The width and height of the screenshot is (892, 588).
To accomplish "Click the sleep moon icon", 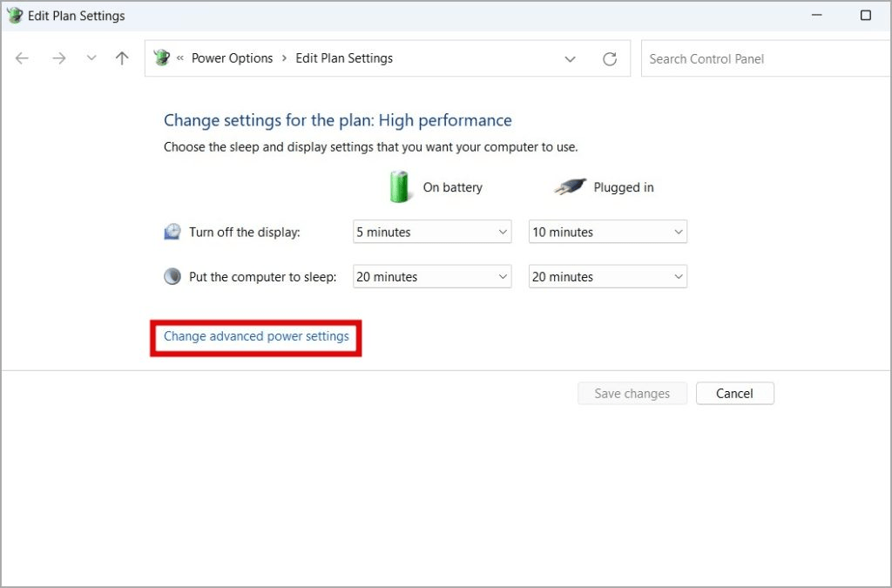I will pyautogui.click(x=172, y=276).
